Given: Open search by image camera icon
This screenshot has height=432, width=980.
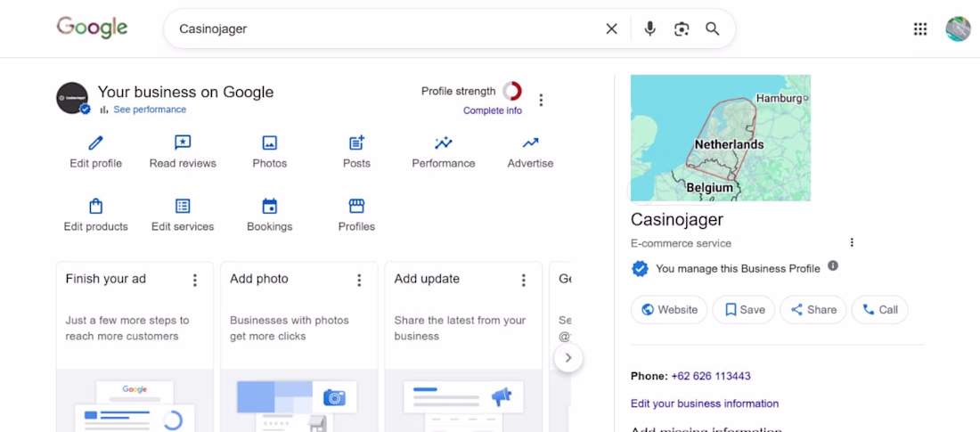Looking at the screenshot, I should 682,29.
